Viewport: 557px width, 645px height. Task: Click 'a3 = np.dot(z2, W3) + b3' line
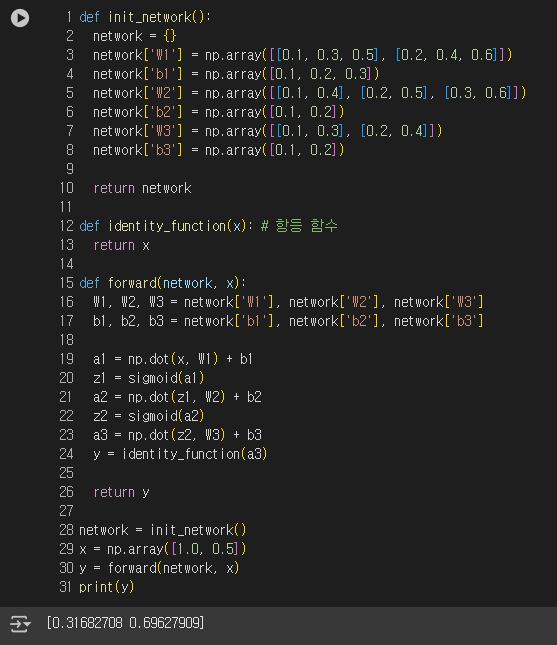coord(177,435)
